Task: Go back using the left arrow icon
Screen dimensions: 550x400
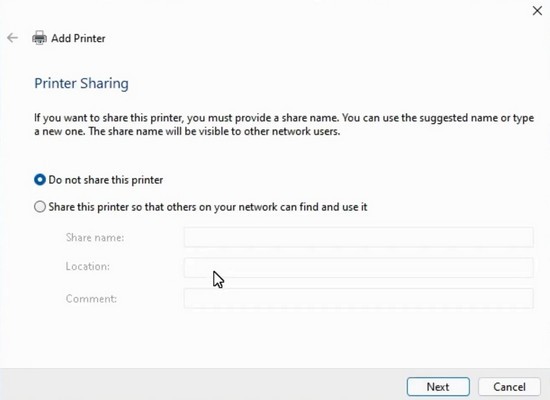Action: coord(13,38)
